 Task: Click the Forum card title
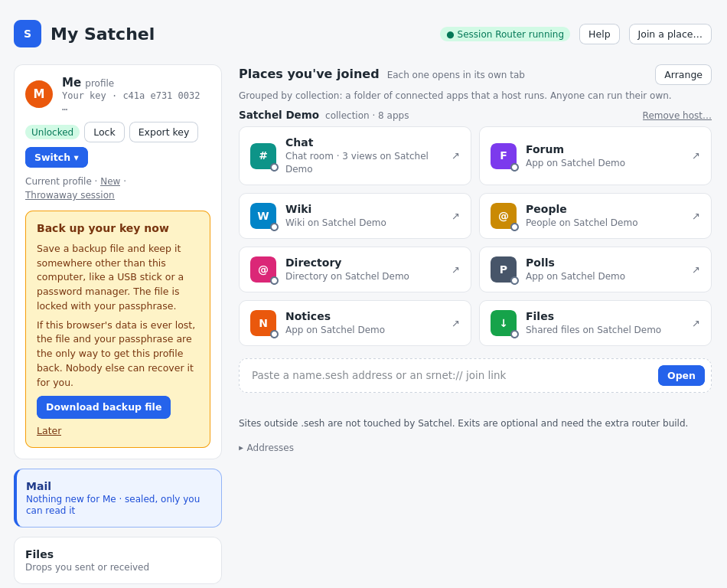pos(544,149)
